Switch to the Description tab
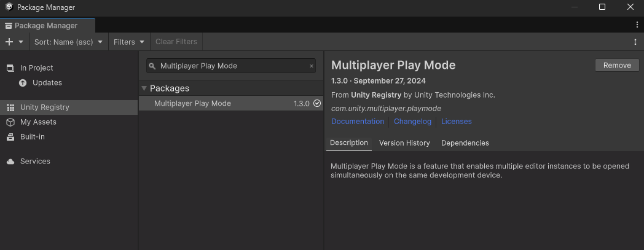 point(348,143)
